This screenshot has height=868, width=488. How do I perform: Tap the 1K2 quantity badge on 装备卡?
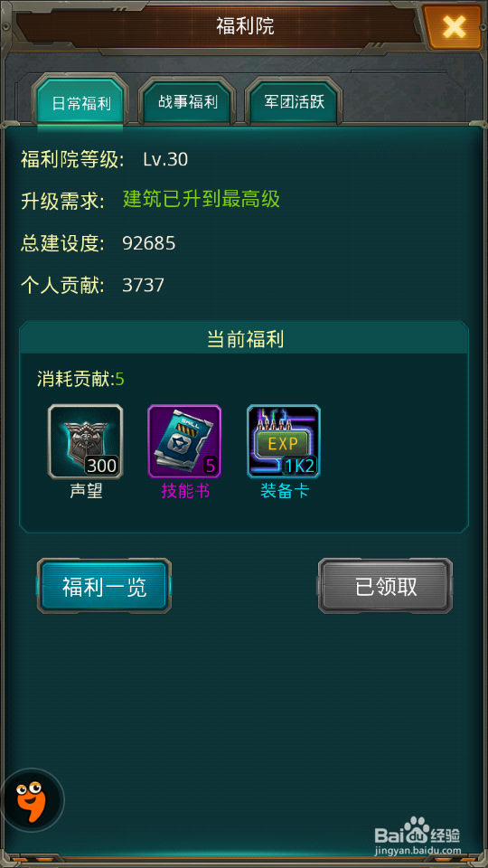point(299,467)
